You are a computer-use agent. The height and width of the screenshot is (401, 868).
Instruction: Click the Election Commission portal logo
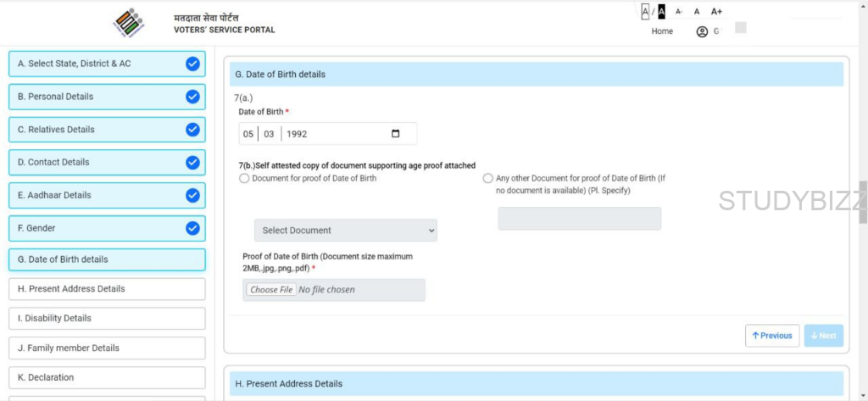[129, 23]
